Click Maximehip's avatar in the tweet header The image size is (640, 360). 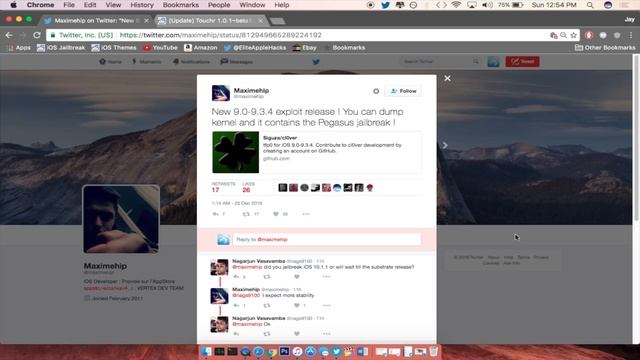click(x=220, y=93)
